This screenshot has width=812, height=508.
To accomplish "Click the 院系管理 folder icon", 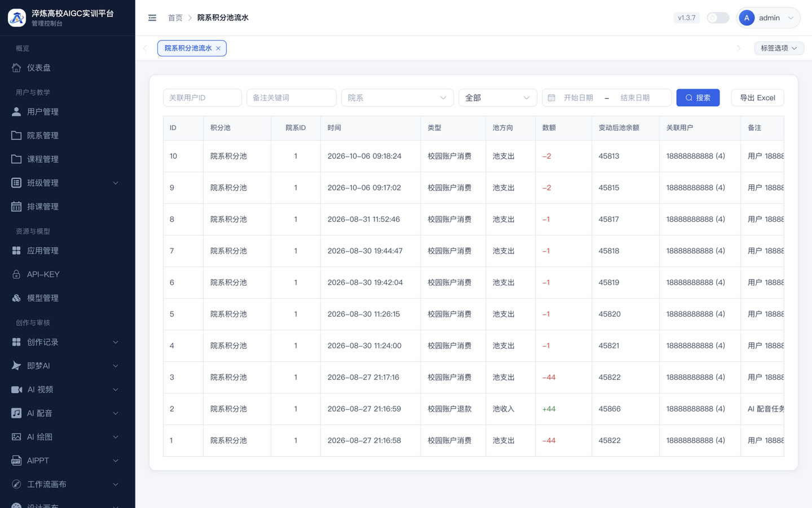I will pyautogui.click(x=16, y=135).
